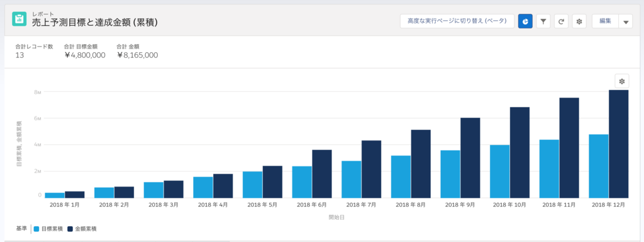The image size is (644, 242).
Task: Click the 金額累積 legend color swatch
Action: tap(70, 229)
